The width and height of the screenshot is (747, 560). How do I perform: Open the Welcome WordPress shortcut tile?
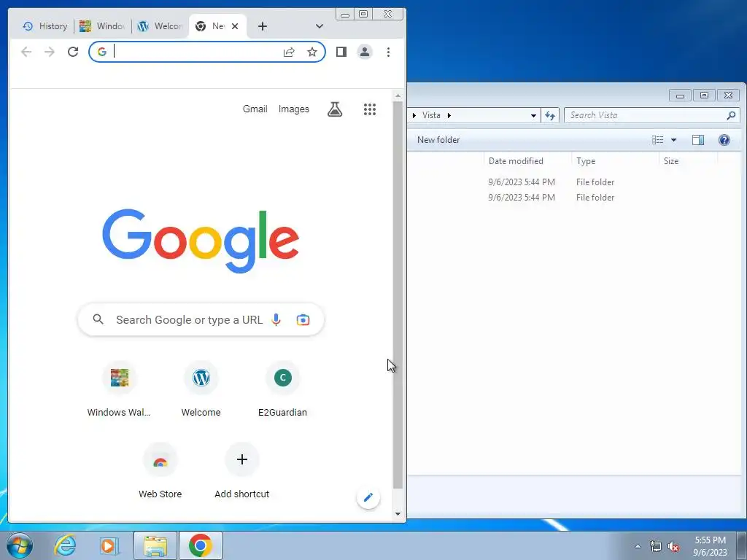tap(201, 389)
